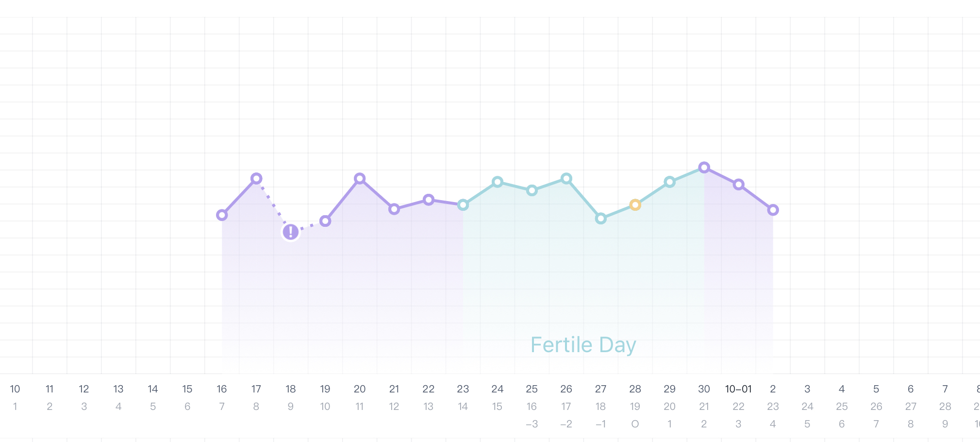Click the teal data point on the 24th

coord(497,182)
